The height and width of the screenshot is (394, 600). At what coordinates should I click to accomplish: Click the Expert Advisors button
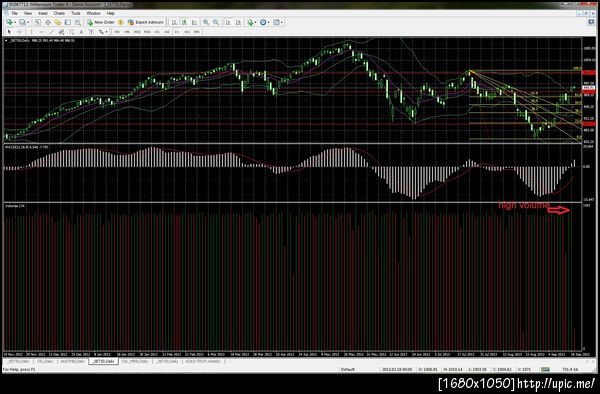(146, 22)
